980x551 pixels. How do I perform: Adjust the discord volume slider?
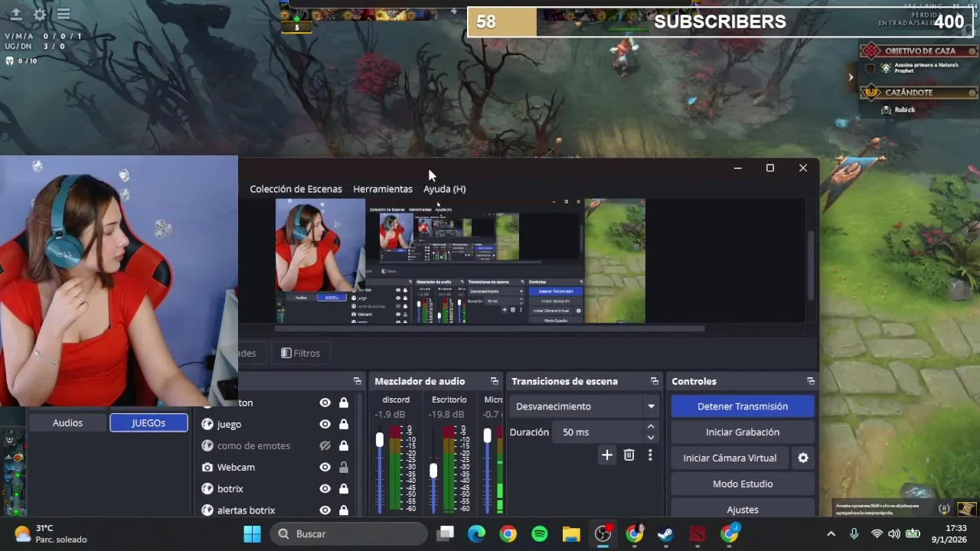[x=380, y=440]
